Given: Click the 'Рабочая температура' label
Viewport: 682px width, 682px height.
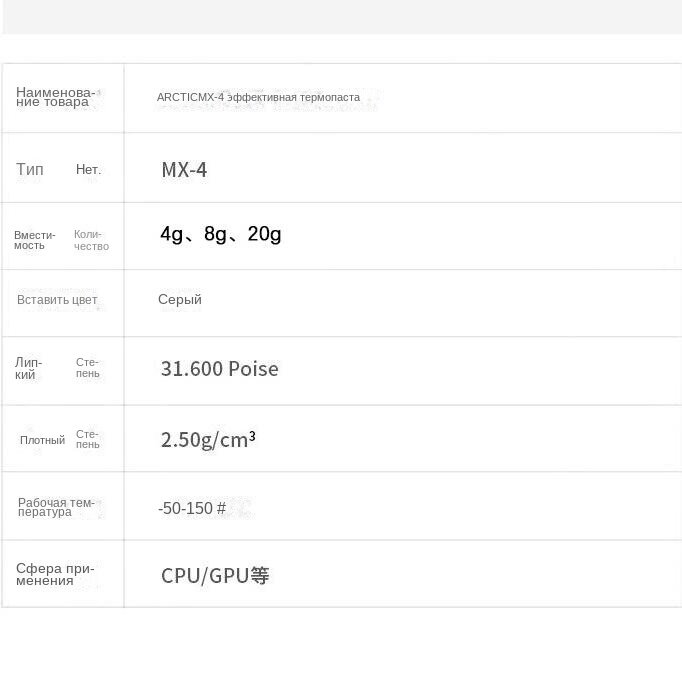Looking at the screenshot, I should [56, 507].
